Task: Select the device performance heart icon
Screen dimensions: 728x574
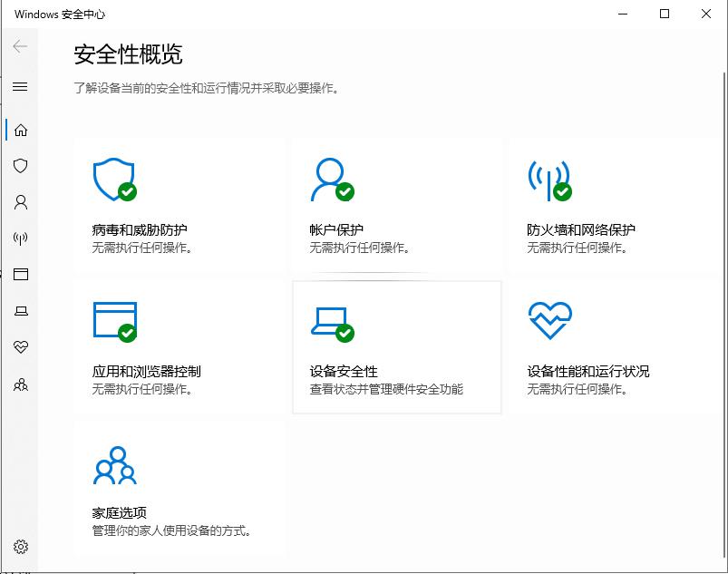Action: (20, 346)
